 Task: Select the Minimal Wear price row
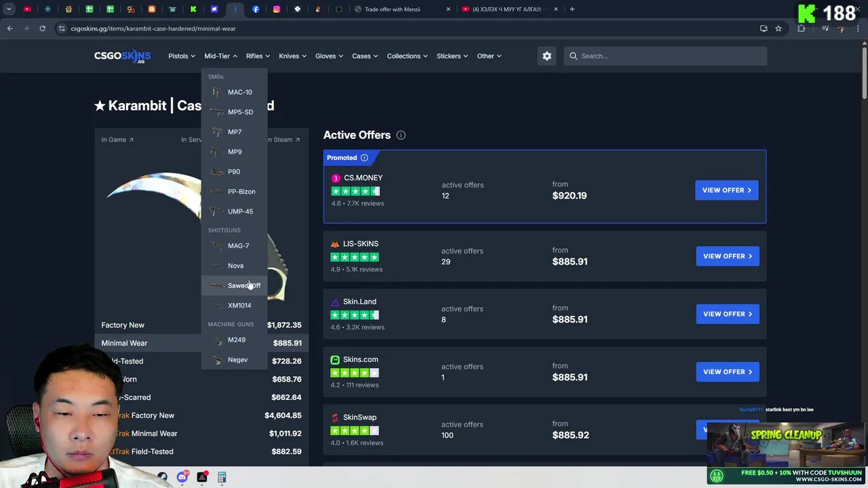click(201, 343)
